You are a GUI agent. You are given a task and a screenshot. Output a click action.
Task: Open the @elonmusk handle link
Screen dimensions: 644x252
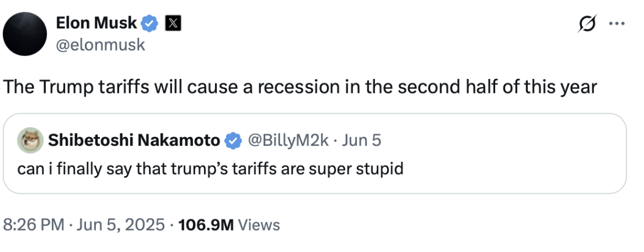point(100,45)
